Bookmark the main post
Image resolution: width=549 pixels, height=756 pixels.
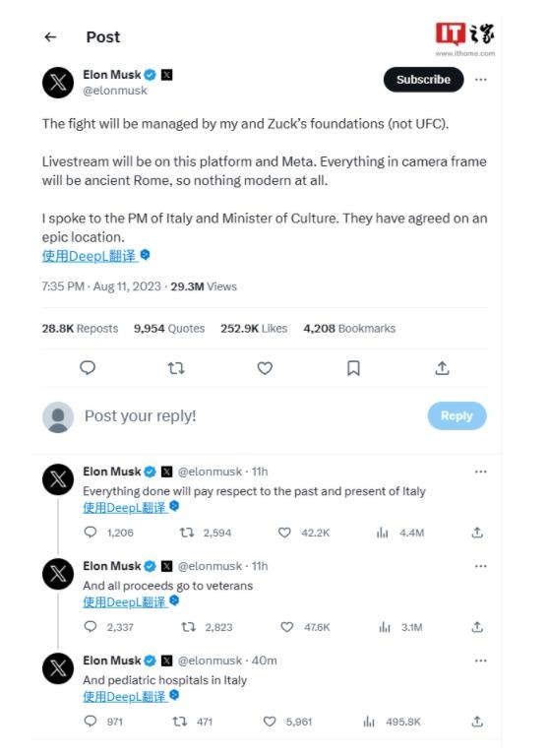click(x=353, y=368)
